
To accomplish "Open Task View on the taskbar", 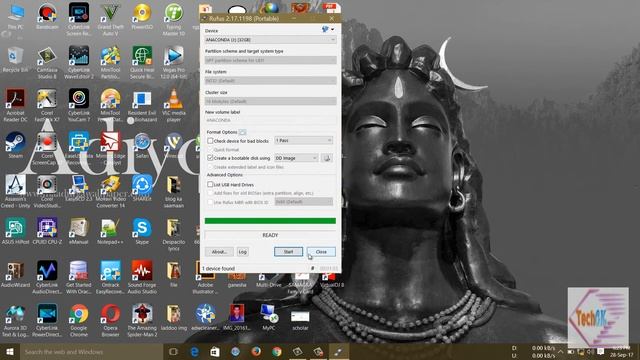I will pyautogui.click(x=173, y=352).
